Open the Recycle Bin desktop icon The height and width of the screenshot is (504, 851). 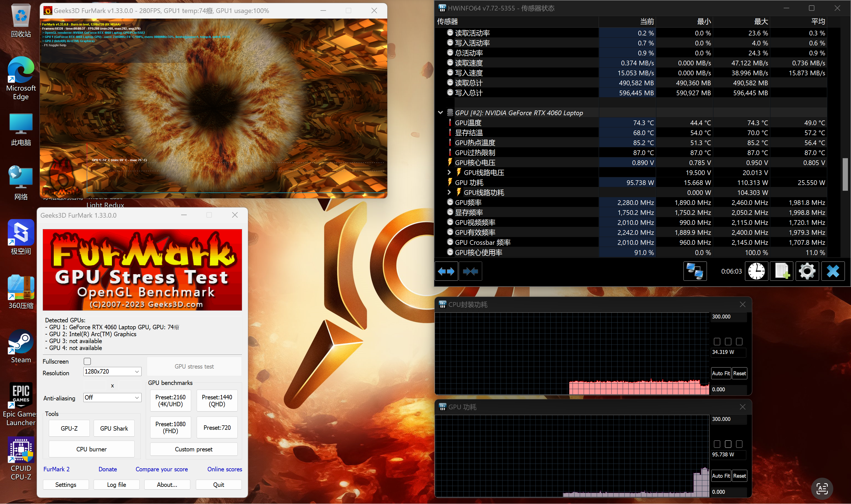pyautogui.click(x=21, y=20)
